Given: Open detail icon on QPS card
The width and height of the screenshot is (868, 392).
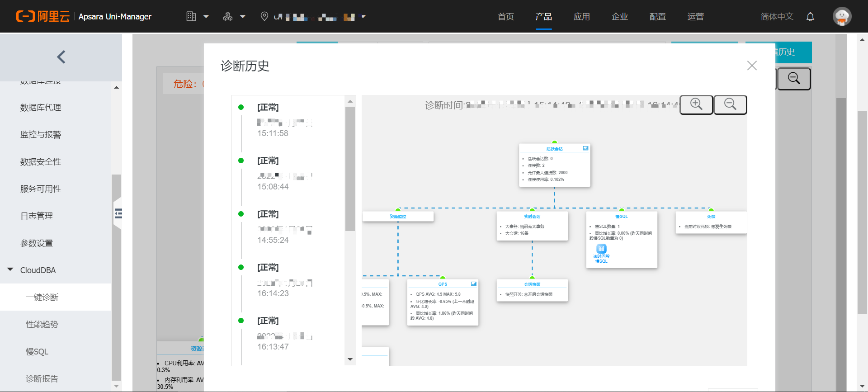Looking at the screenshot, I should (473, 284).
